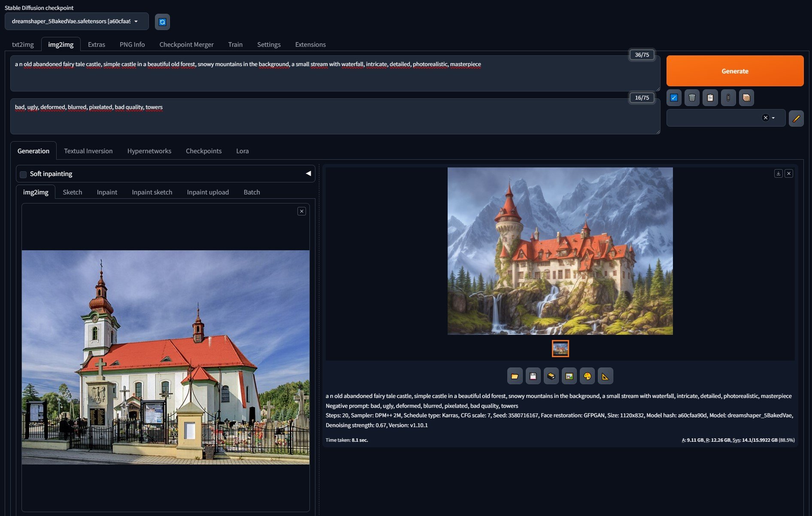Viewport: 812px width, 516px height.
Task: Enable the Soft inpainting checkbox
Action: click(24, 174)
